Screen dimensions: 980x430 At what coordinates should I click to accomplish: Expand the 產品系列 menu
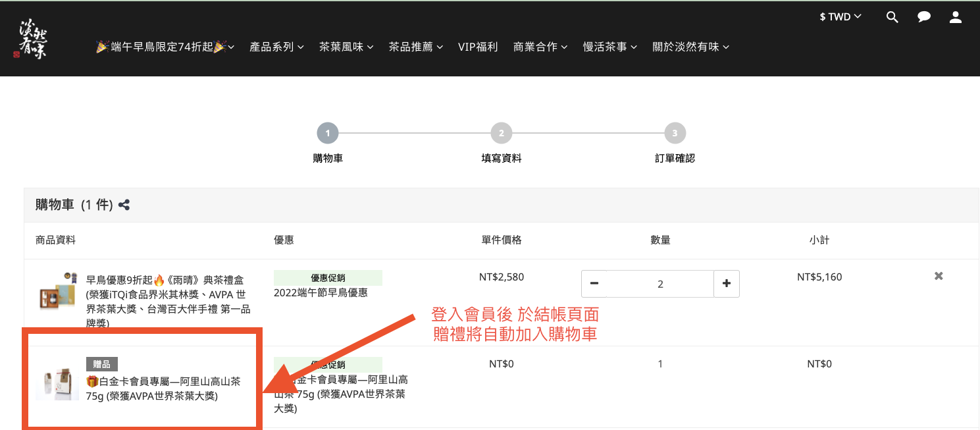(276, 47)
